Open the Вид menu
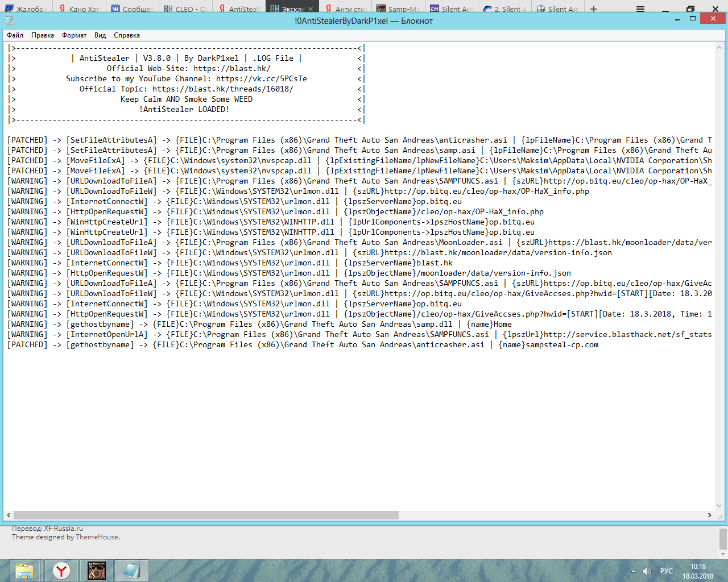 coord(100,35)
